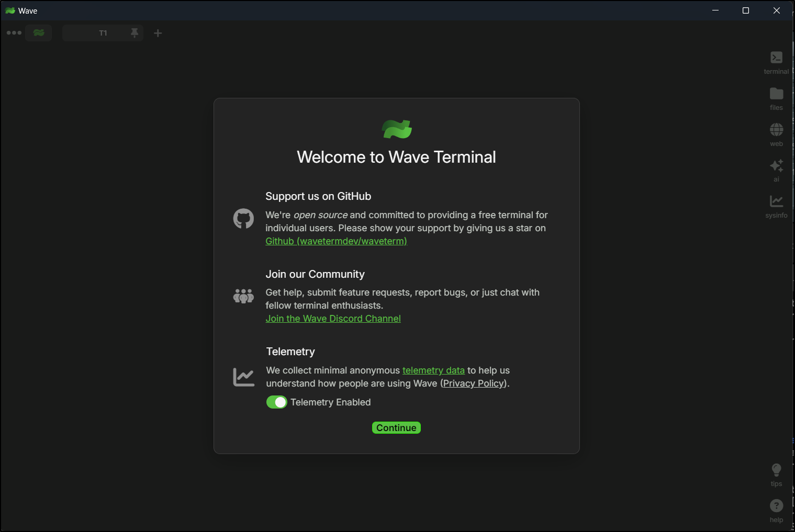Maximize the Wave window
This screenshot has height=532, width=795.
746,10
